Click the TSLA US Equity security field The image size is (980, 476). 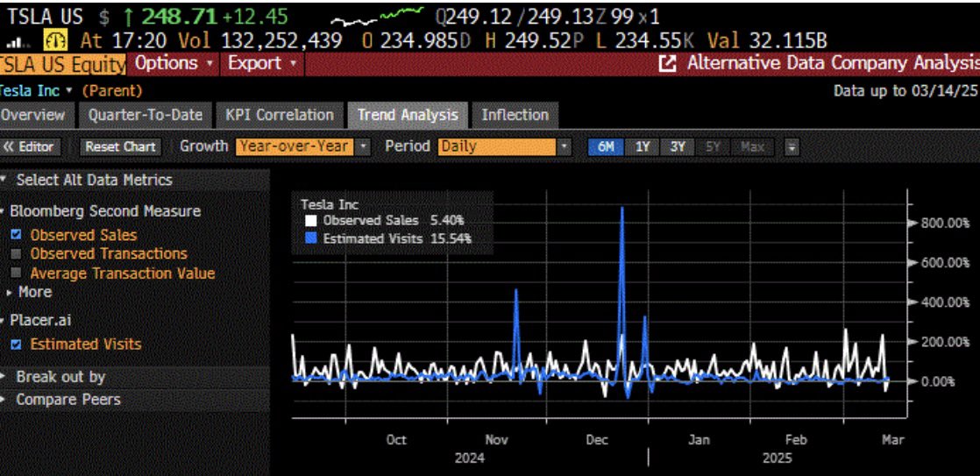[x=62, y=64]
